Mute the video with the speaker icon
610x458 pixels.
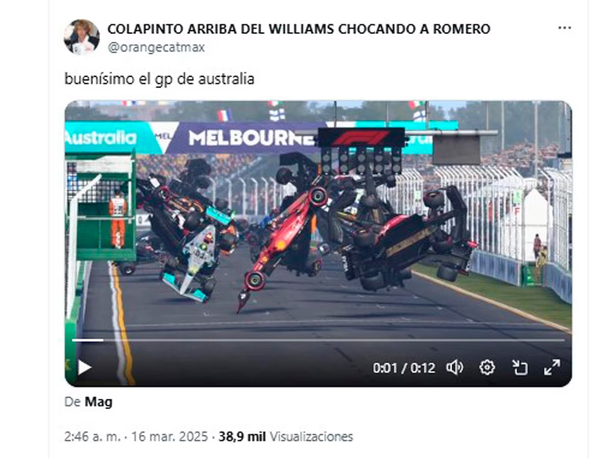pyautogui.click(x=454, y=367)
